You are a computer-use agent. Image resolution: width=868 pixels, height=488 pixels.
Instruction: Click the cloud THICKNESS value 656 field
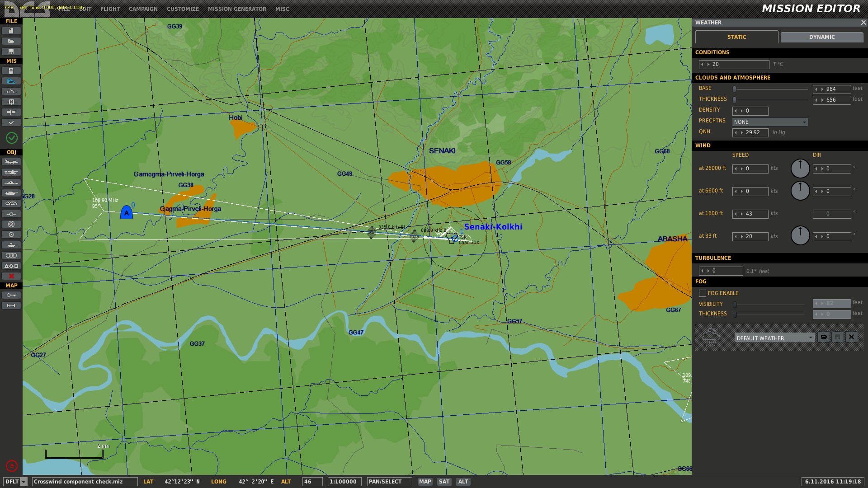coord(832,100)
